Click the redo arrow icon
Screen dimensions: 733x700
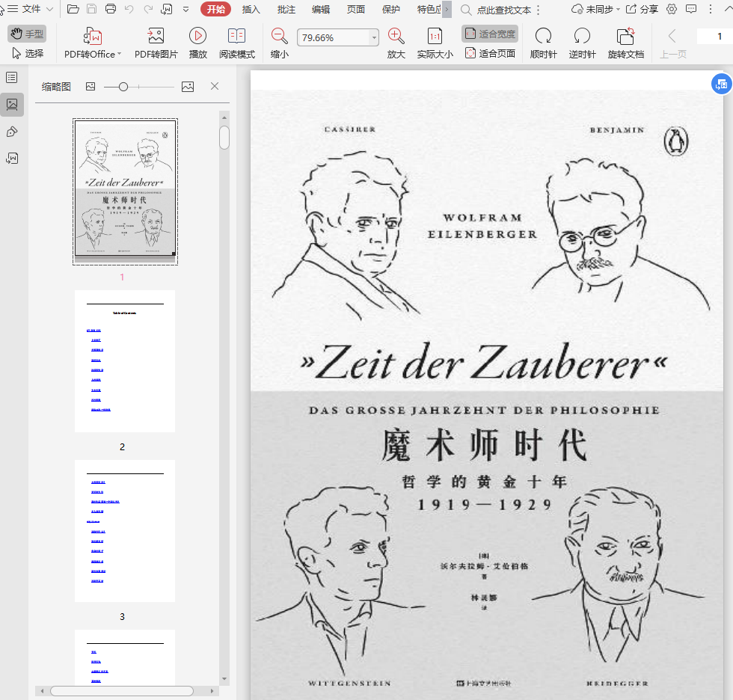(148, 9)
